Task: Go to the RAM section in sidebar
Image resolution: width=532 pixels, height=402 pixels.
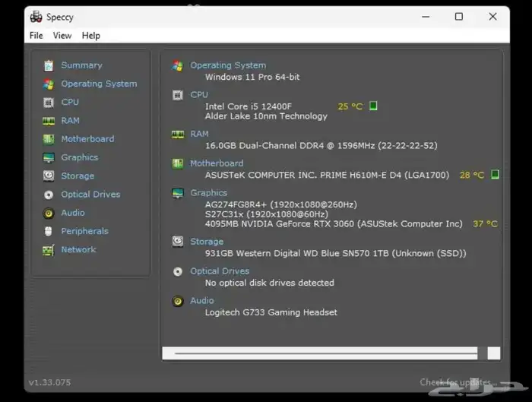Action: [x=70, y=120]
